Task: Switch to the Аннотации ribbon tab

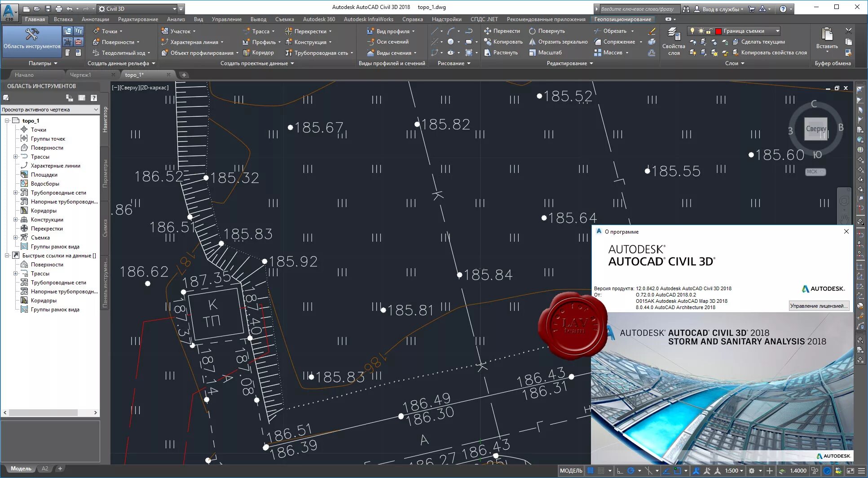Action: point(95,19)
